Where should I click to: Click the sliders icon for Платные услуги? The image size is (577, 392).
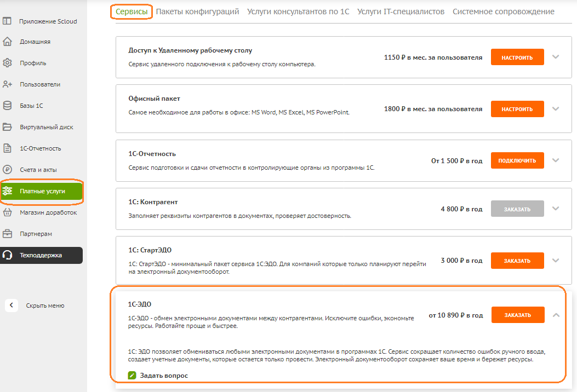7,191
